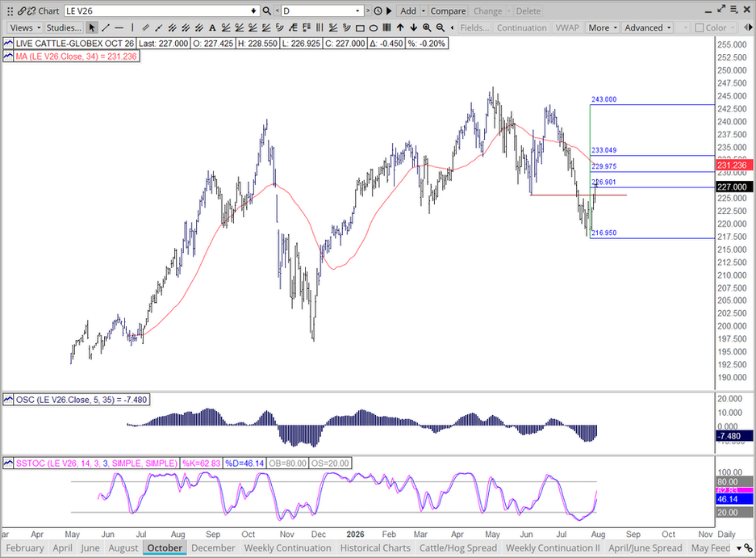Click the Studies... button

64,27
